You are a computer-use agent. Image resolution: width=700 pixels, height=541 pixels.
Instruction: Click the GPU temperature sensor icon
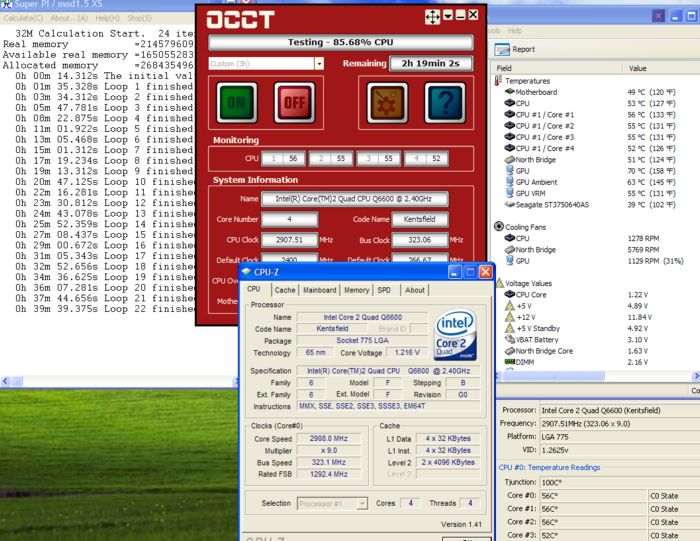(x=510, y=171)
